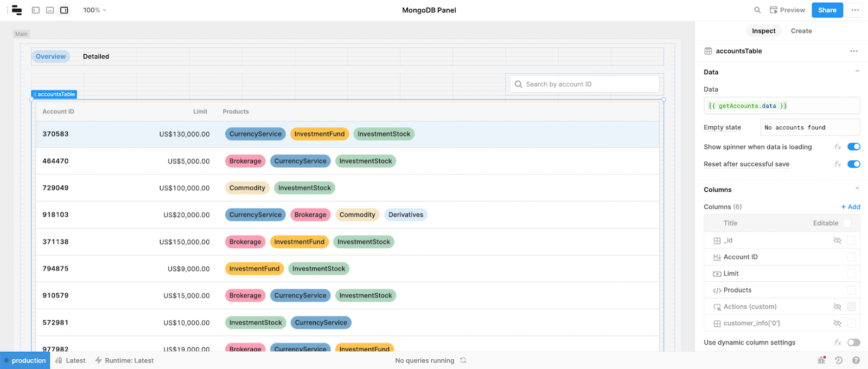Viewport: 868px width, 369px height.
Task: Select the Detailed tab
Action: pos(96,56)
